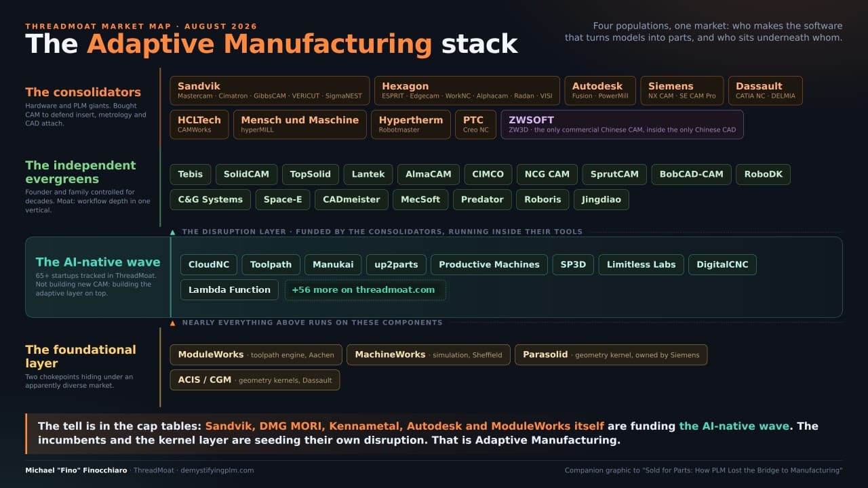Open the Autodesk card
Screen dimensions: 868x488
[x=600, y=91]
